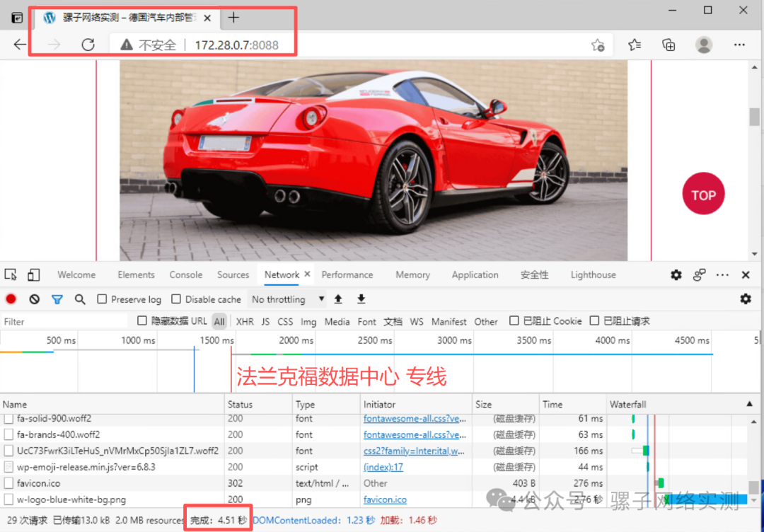This screenshot has width=764, height=532.
Task: Open DevTools settings gear icon
Action: pos(676,274)
